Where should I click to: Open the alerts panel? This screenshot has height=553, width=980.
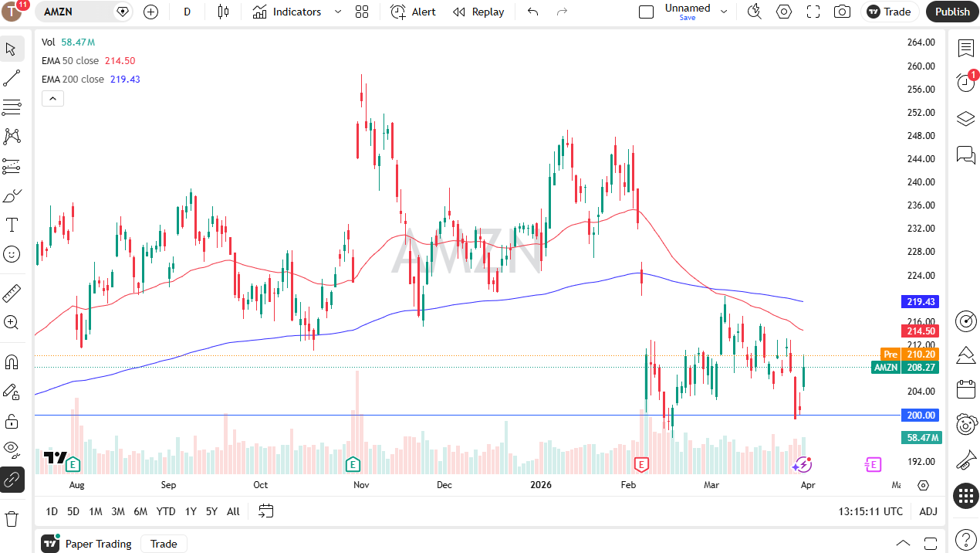[966, 82]
